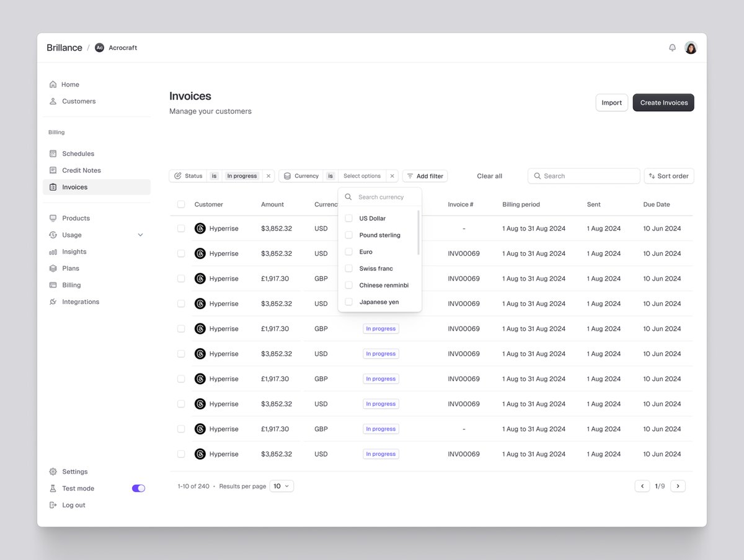Open Products in the sidebar

pos(97,218)
